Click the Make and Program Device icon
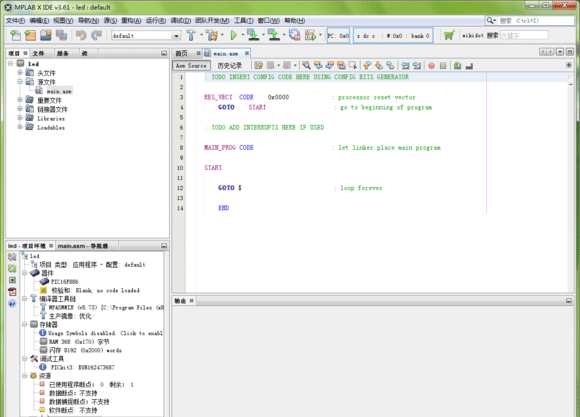The image size is (580, 417). (253, 35)
